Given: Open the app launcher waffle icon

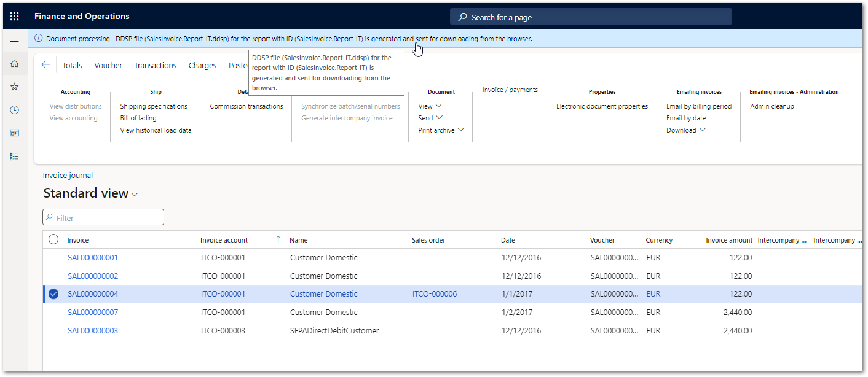Looking at the screenshot, I should click(x=15, y=17).
